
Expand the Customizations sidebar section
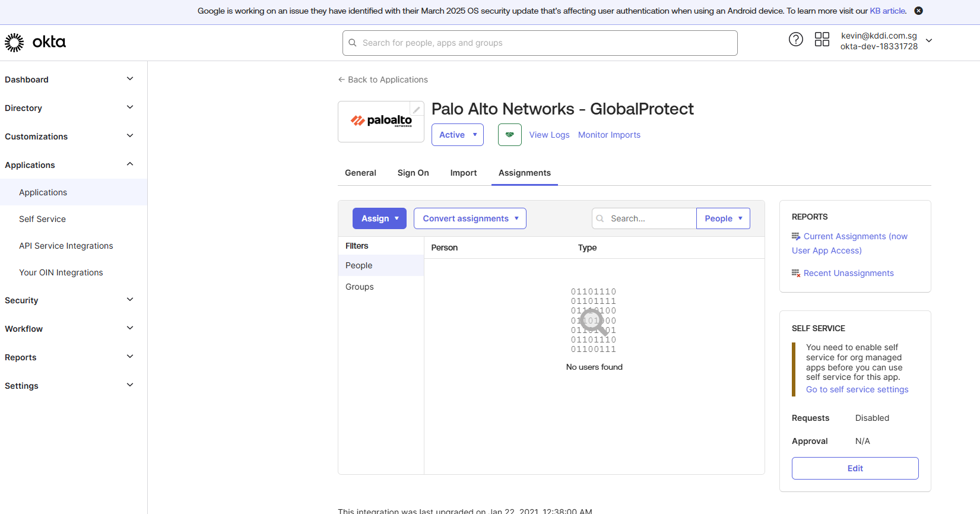pos(130,136)
